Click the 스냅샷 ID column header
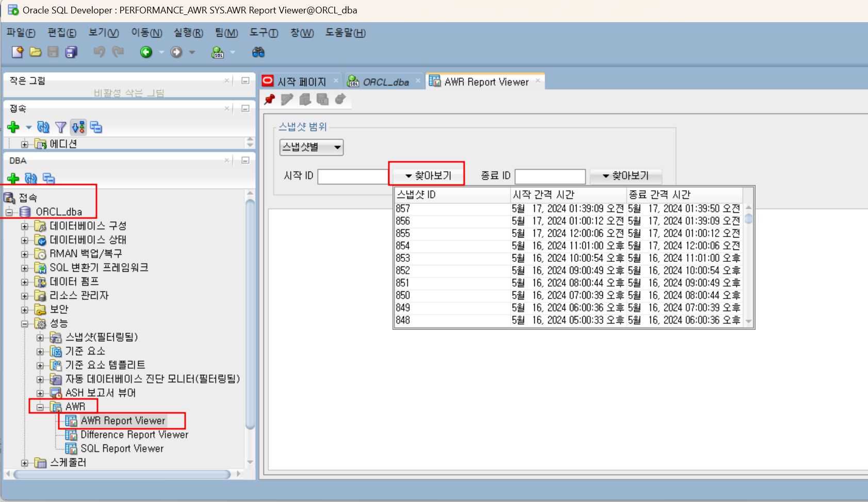Viewport: 868px width, 502px height. (452, 195)
